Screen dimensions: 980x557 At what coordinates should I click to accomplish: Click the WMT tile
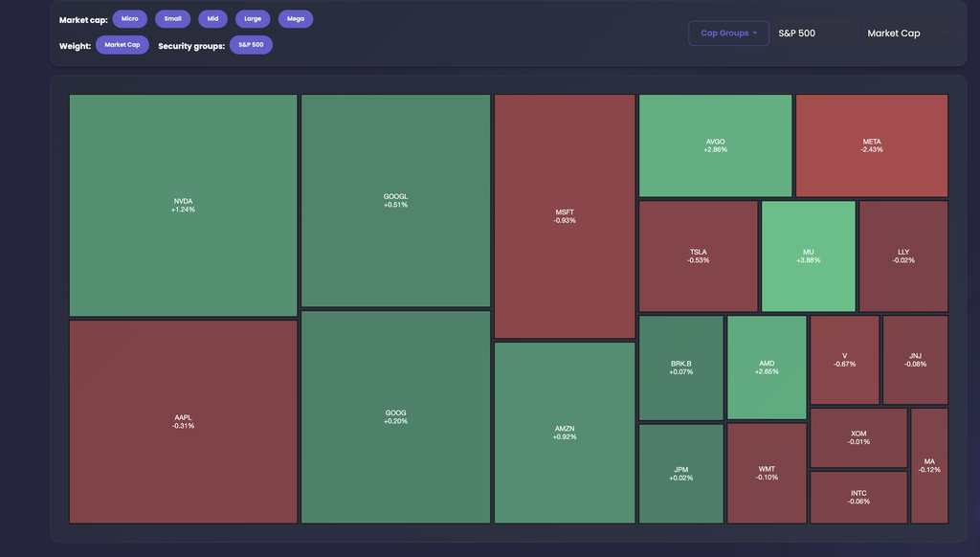coord(767,473)
